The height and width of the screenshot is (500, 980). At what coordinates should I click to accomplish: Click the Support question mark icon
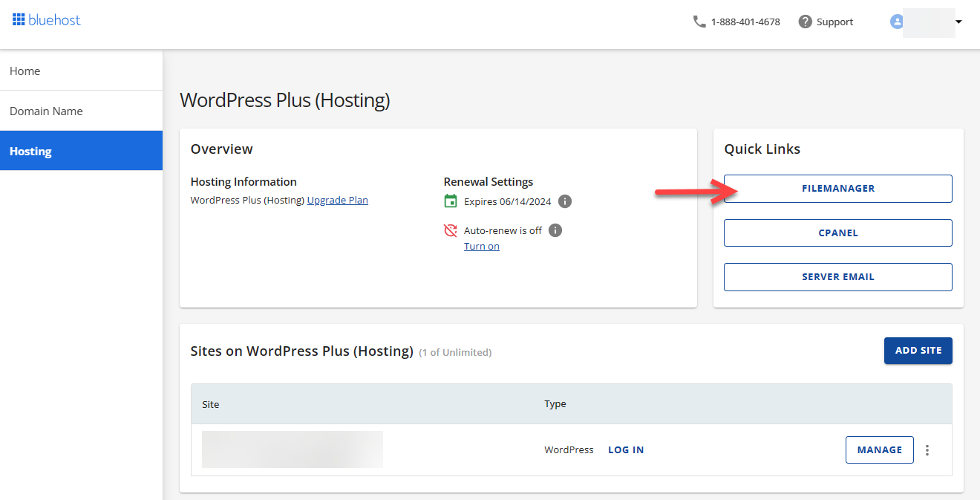(x=805, y=22)
